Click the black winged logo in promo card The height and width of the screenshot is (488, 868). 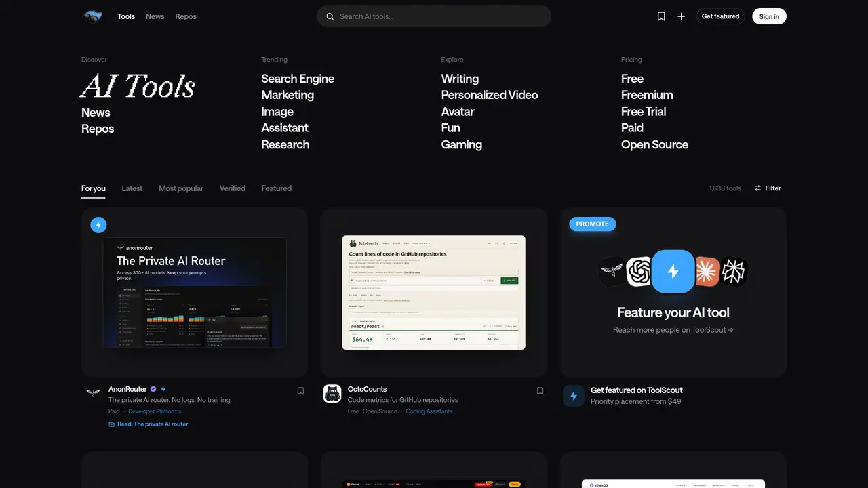(612, 271)
